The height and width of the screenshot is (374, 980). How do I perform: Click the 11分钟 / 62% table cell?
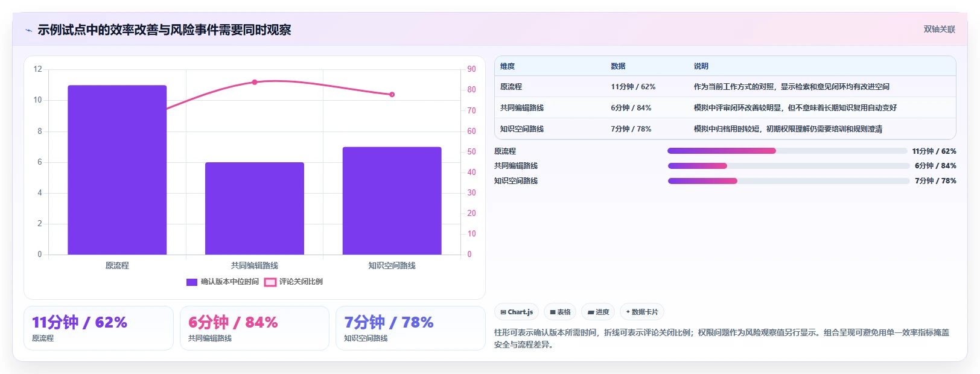[633, 87]
